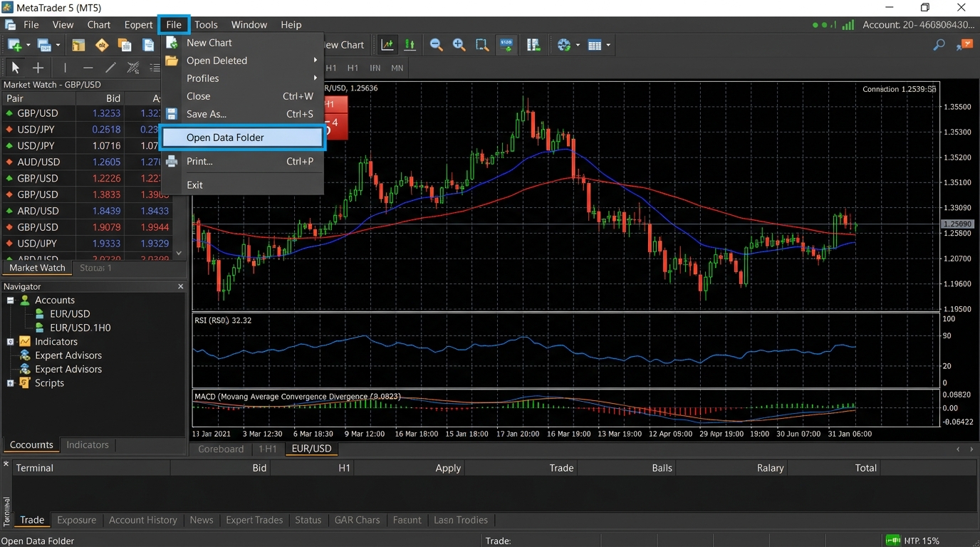This screenshot has width=980, height=547.
Task: Click the gear settings toolbar icon
Action: click(564, 45)
